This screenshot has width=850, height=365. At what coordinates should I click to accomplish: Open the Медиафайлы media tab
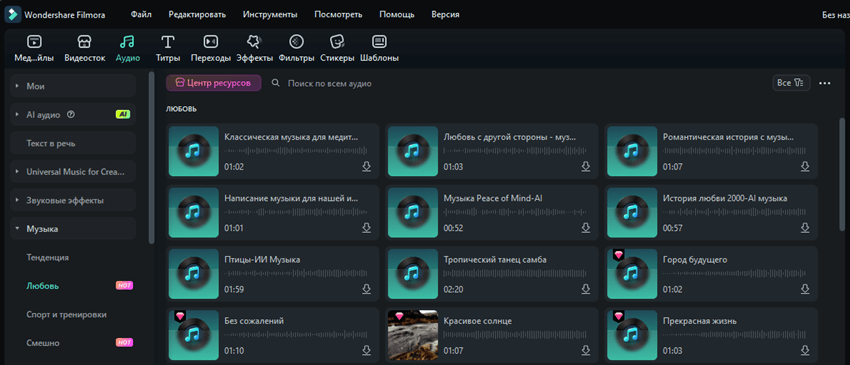34,48
